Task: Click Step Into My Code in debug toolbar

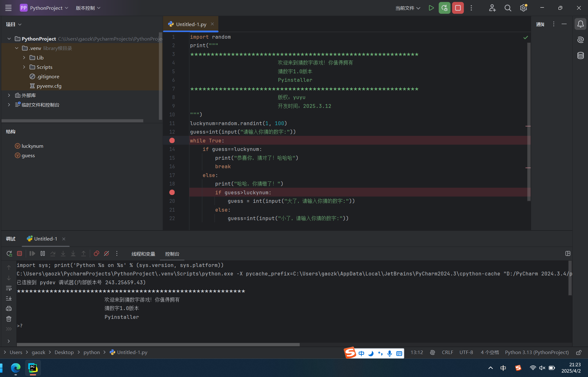Action: 73,253
